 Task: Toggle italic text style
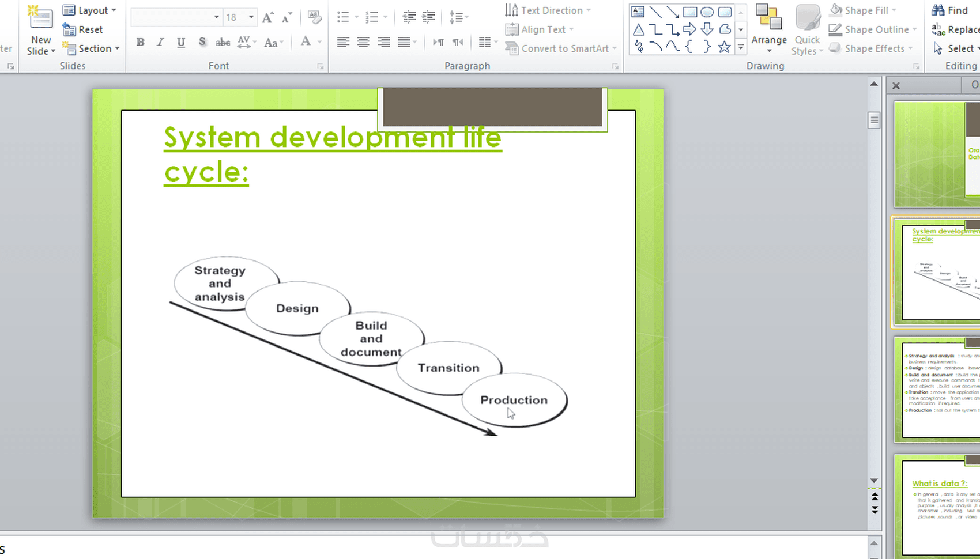pyautogui.click(x=160, y=42)
